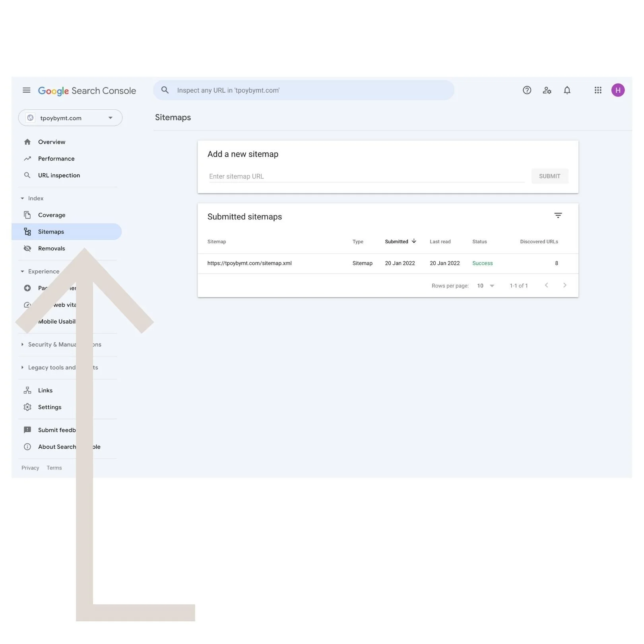Viewport: 644px width, 644px height.
Task: Open the Rows per page dropdown
Action: point(486,286)
